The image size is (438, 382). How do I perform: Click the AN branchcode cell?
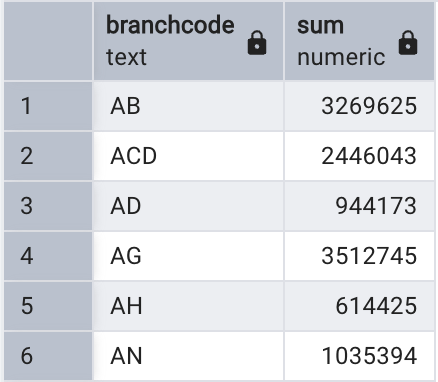click(x=189, y=356)
